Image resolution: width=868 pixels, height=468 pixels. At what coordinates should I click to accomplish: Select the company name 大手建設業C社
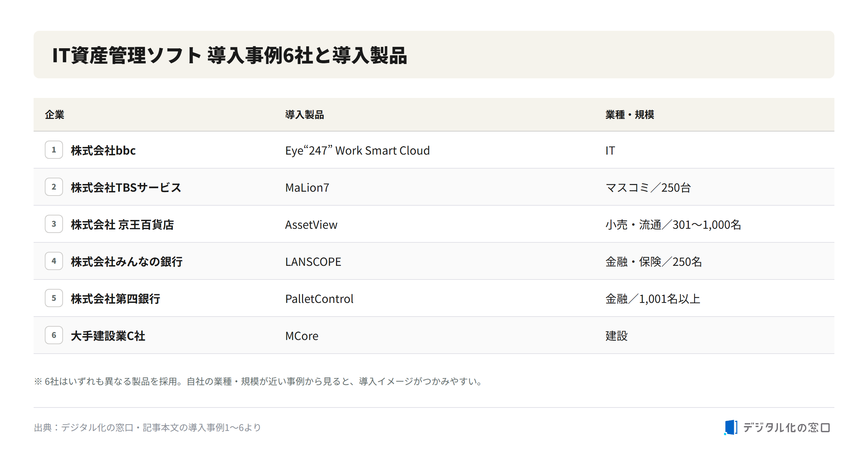(108, 336)
